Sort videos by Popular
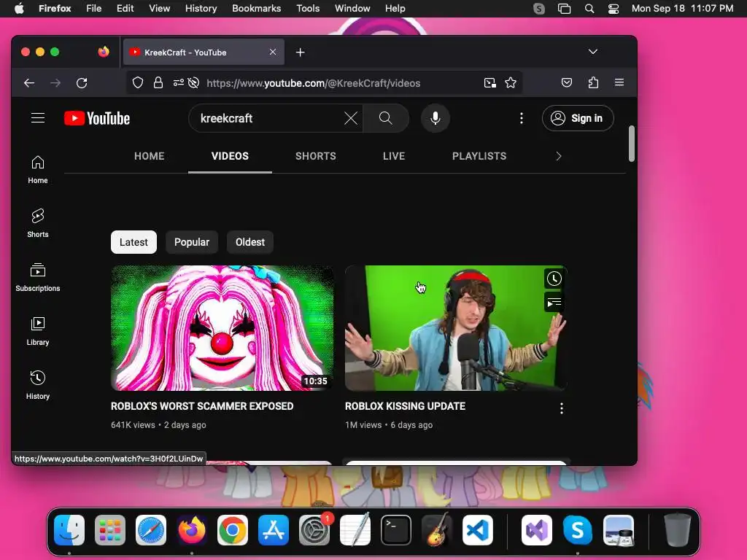Viewport: 747px width, 560px height. click(192, 242)
